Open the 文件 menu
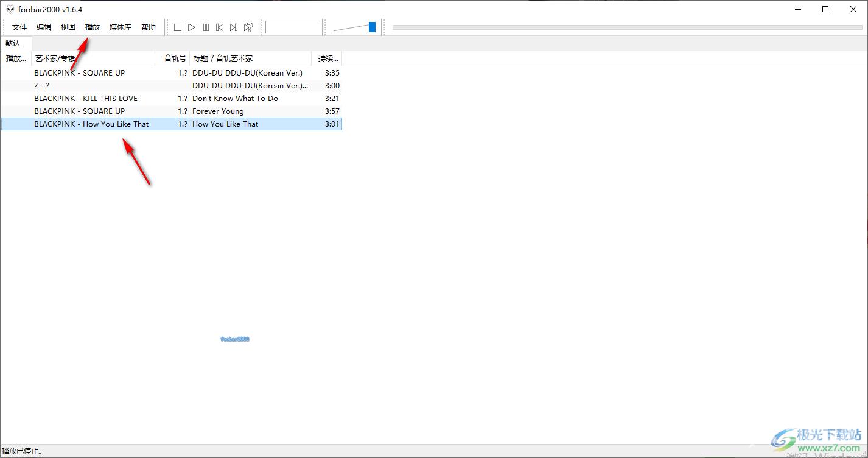The width and height of the screenshot is (868, 458). [x=19, y=27]
